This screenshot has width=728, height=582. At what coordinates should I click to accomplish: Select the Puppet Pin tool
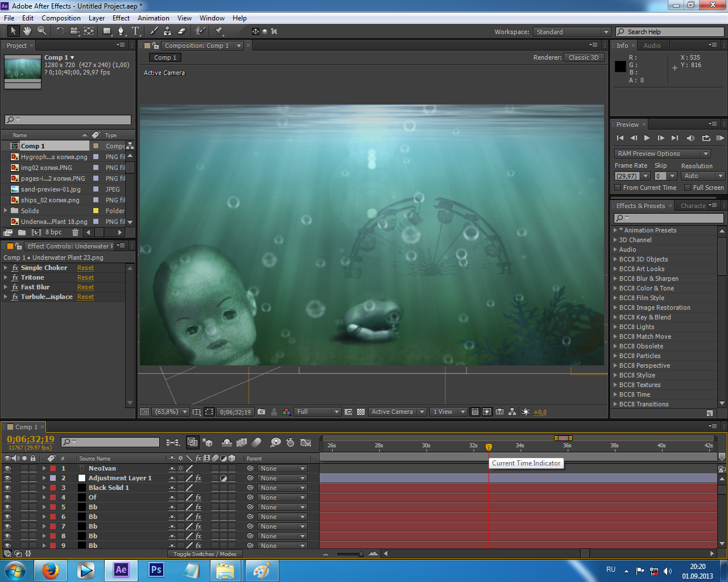(219, 31)
